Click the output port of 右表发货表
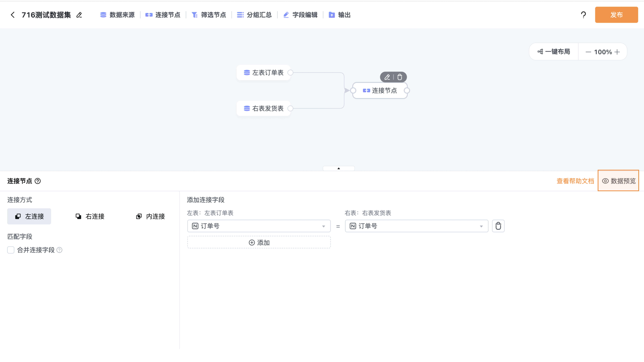The width and height of the screenshot is (644, 362). (x=290, y=108)
